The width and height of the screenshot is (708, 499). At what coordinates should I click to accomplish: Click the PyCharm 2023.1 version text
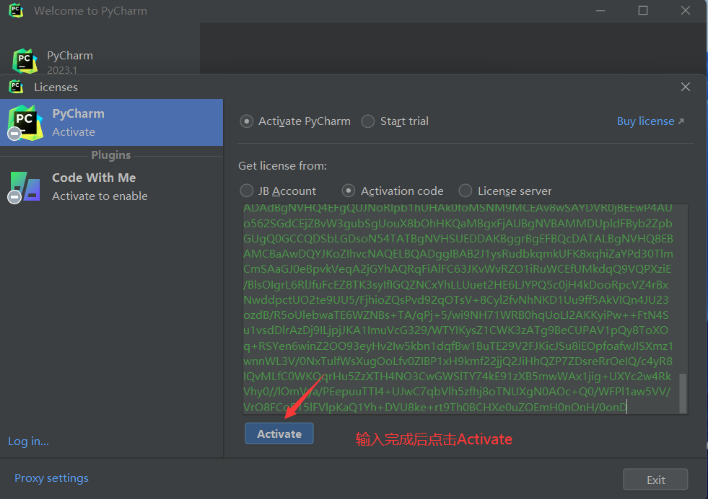[62, 70]
